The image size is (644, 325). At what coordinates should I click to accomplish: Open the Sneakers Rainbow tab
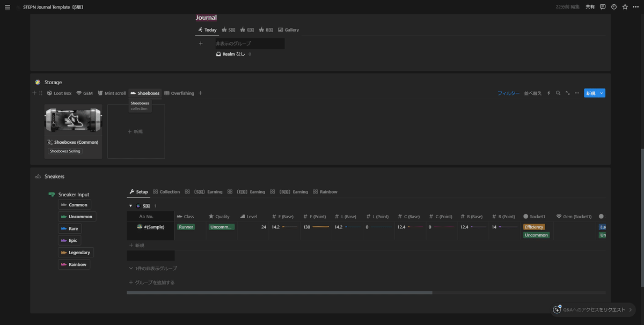325,191
